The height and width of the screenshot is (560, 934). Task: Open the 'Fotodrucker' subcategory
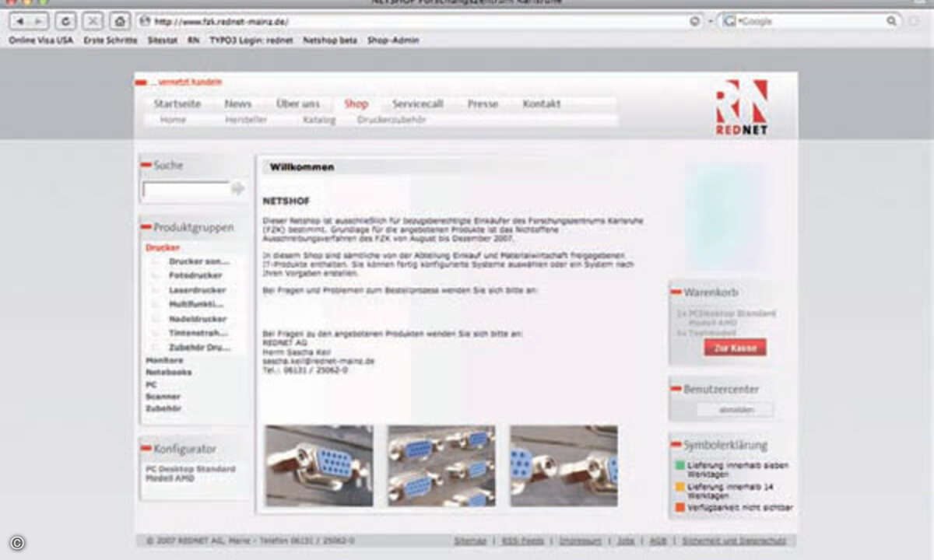click(195, 275)
